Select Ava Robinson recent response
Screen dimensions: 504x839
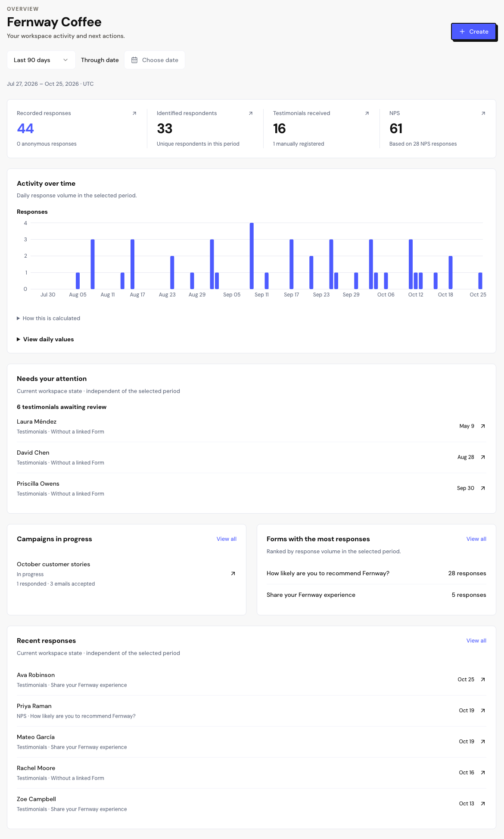click(x=252, y=680)
